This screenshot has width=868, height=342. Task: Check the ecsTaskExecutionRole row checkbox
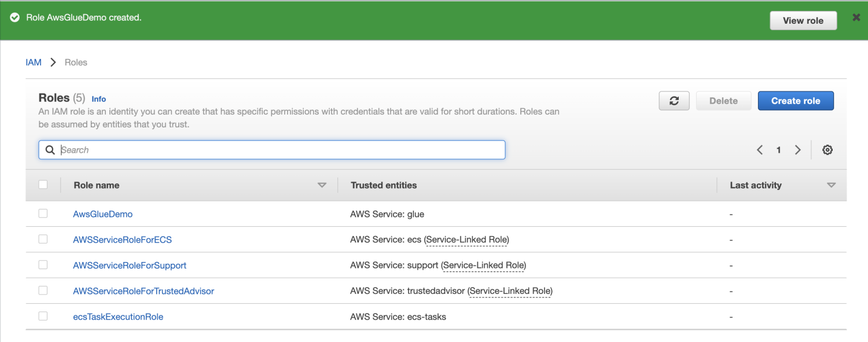click(43, 316)
